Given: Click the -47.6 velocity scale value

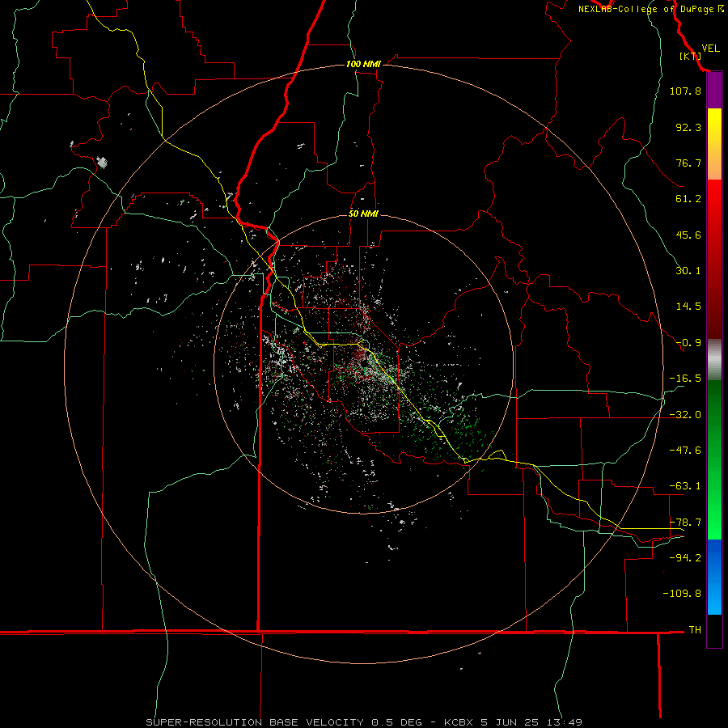Looking at the screenshot, I should [685, 451].
